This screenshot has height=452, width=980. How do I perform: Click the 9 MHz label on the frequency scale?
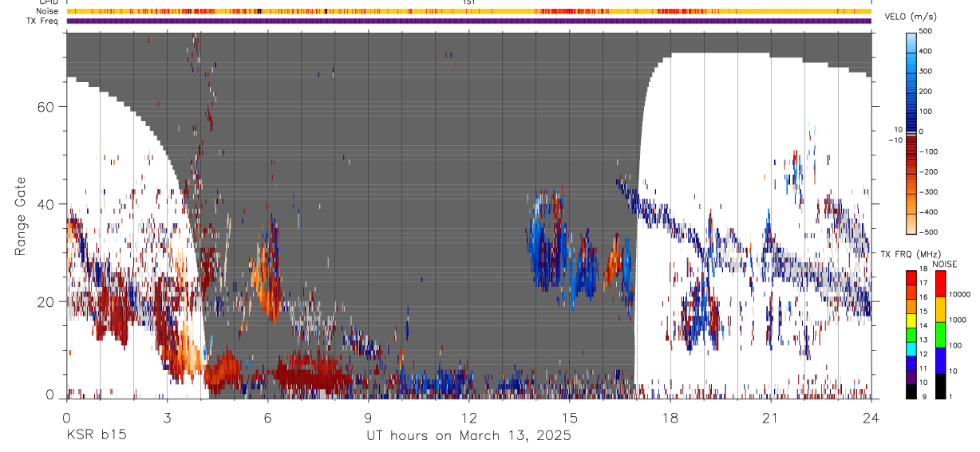click(x=923, y=397)
